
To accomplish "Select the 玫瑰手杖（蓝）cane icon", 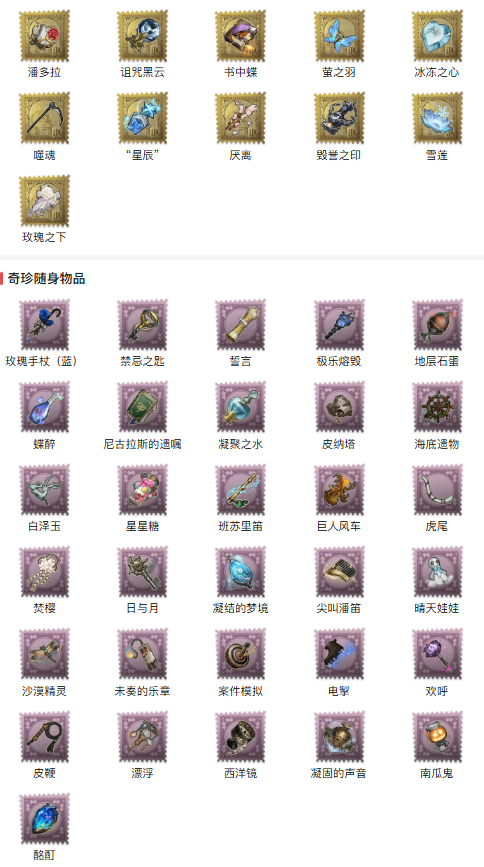I will [x=44, y=325].
